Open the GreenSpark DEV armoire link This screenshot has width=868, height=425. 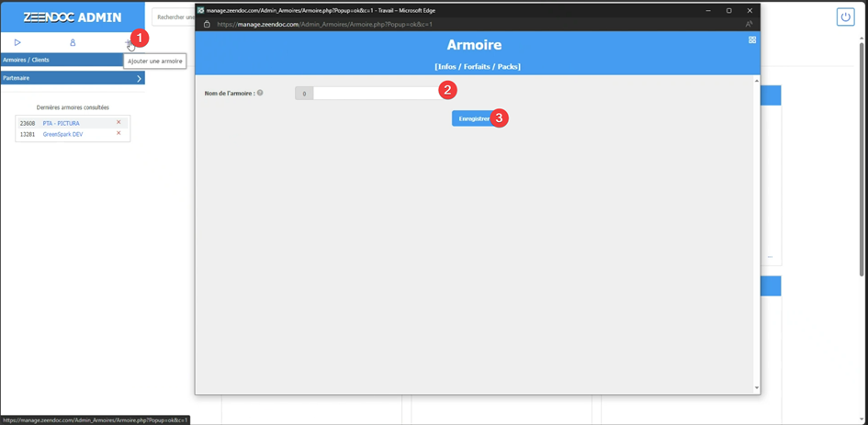(62, 134)
